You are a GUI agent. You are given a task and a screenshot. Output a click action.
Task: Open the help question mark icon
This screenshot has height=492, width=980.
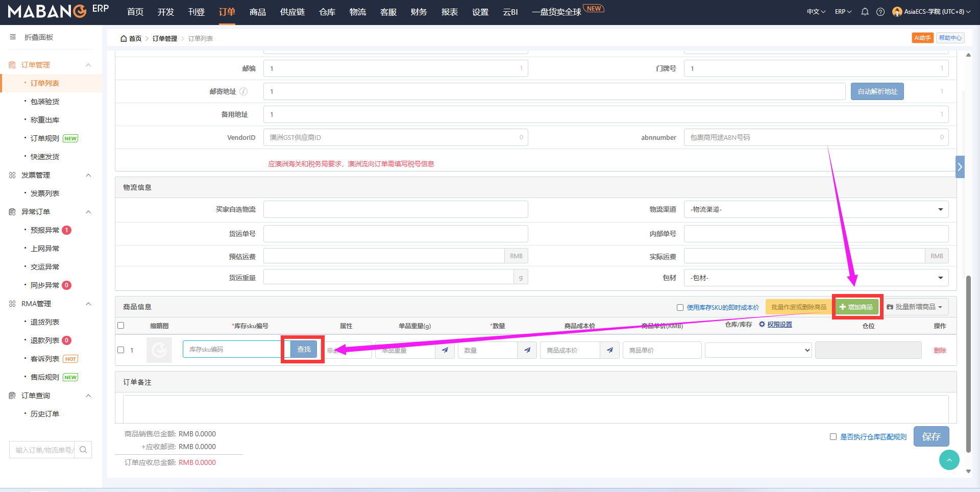(x=880, y=12)
